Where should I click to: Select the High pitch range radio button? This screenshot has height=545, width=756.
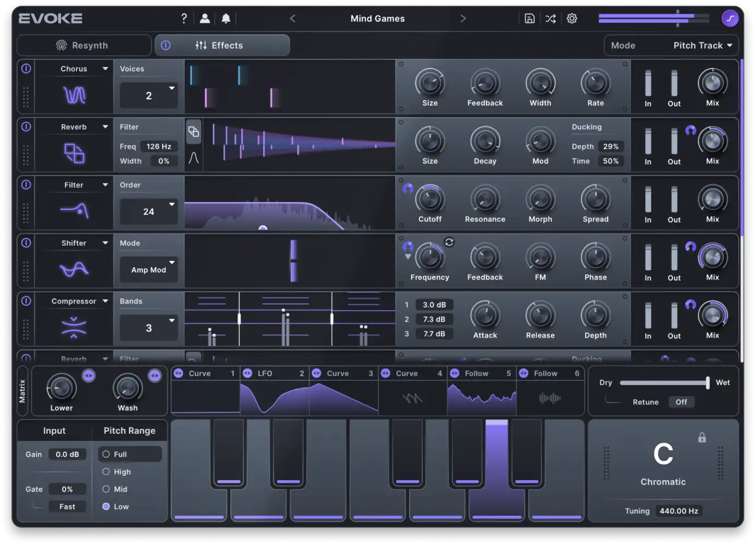[105, 471]
